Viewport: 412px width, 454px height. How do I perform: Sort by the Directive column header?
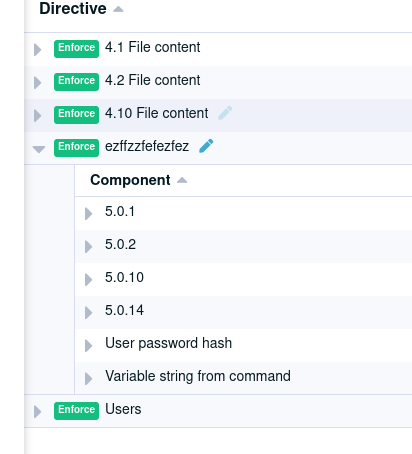73,9
